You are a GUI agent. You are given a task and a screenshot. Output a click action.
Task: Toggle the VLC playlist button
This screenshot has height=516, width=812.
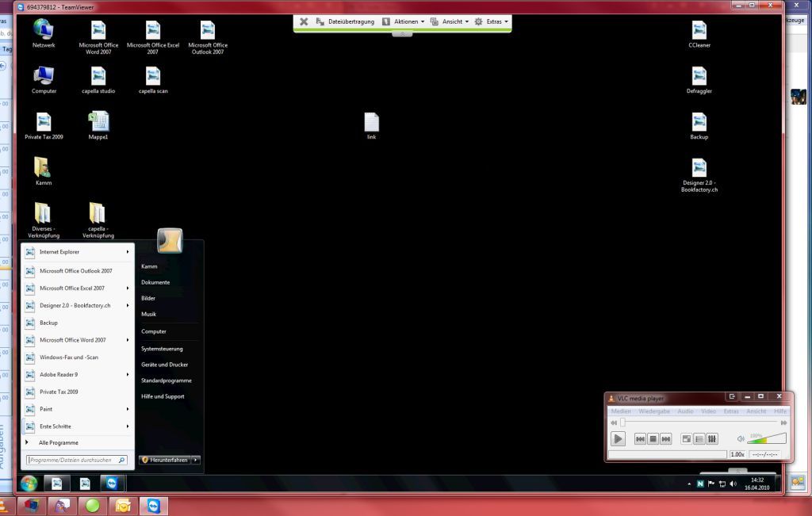[x=699, y=439]
